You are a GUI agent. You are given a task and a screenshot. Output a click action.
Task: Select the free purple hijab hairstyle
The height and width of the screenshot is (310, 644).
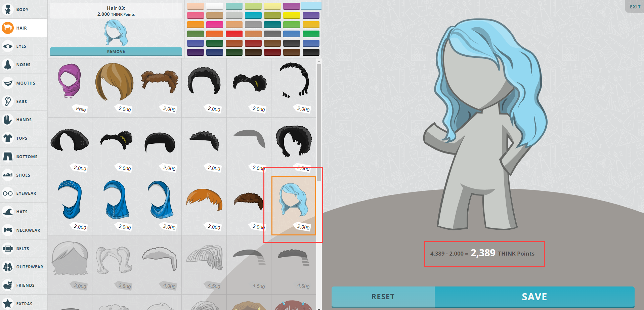click(70, 82)
